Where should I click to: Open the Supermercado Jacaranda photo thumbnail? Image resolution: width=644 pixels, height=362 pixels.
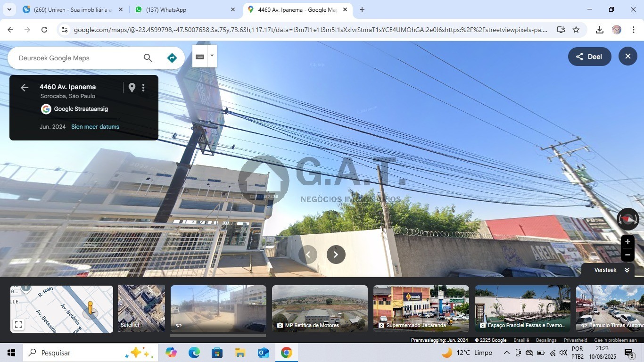[421, 308]
